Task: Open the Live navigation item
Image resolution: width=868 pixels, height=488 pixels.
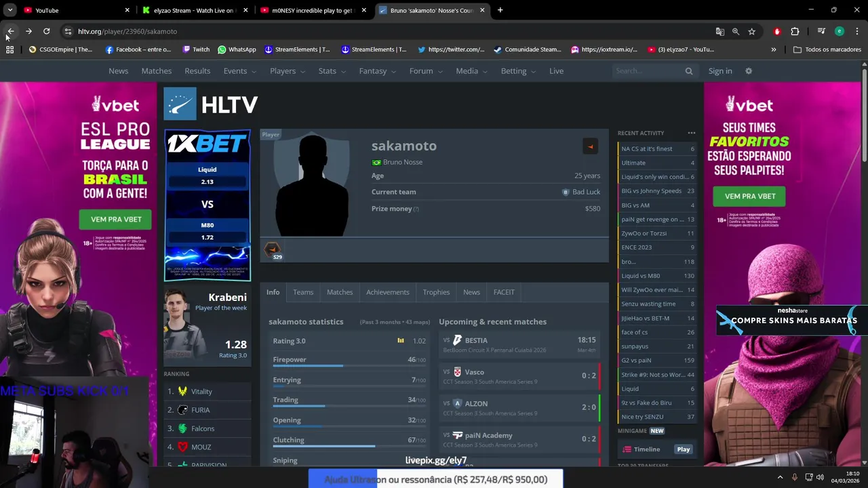Action: click(557, 71)
